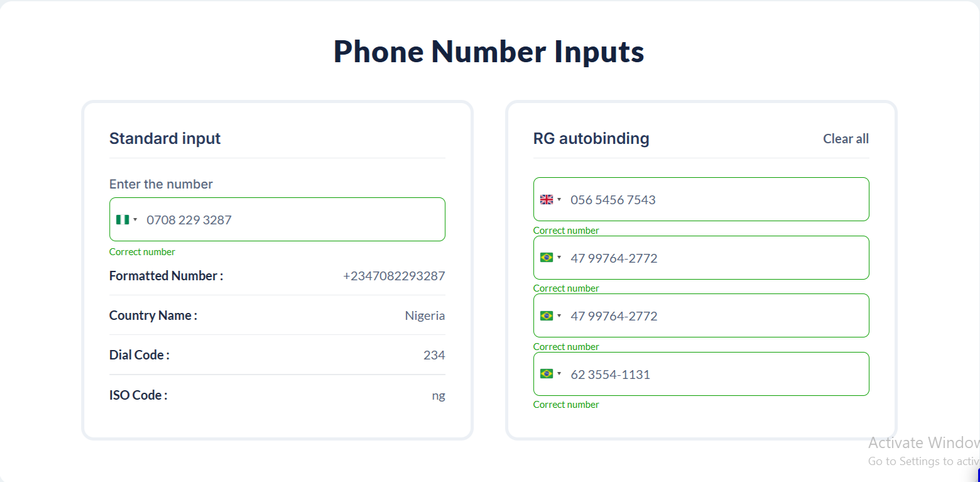Click the Clear all link
Viewport: 980px width, 482px height.
point(846,139)
